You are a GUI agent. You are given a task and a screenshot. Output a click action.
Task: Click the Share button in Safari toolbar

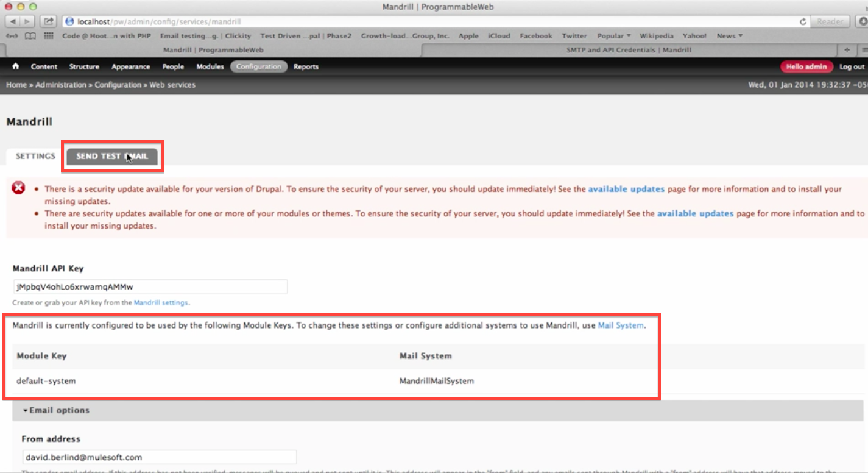(x=48, y=21)
